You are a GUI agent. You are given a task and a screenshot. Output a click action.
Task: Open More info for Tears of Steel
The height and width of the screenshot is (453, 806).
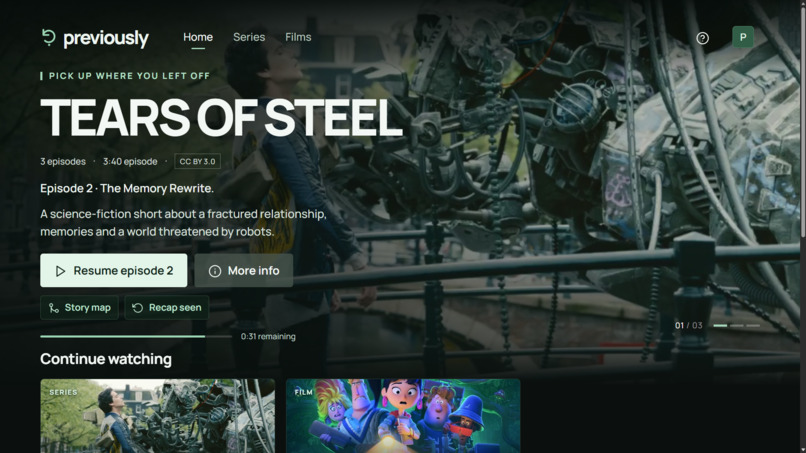[x=244, y=270]
